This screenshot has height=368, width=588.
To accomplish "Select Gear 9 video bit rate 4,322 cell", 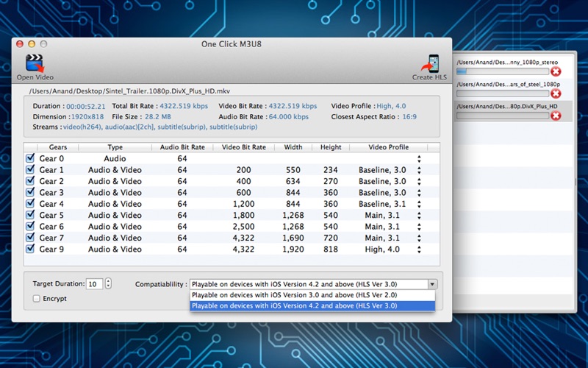I will click(243, 249).
